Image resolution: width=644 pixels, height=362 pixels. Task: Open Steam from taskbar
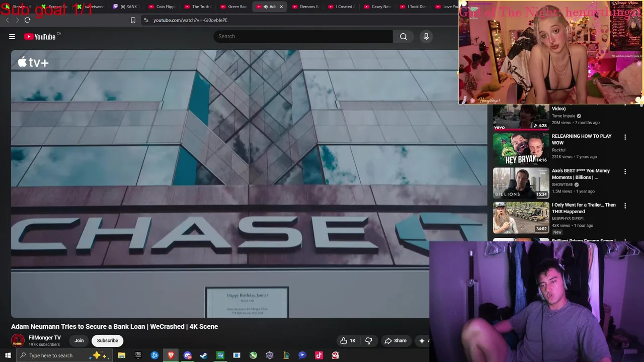point(204,355)
